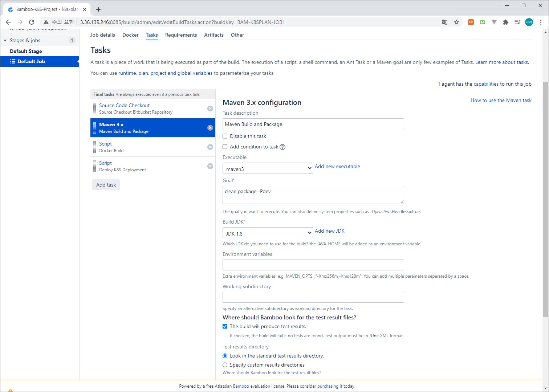Select the Tasks tab
This screenshot has width=549, height=392.
152,35
